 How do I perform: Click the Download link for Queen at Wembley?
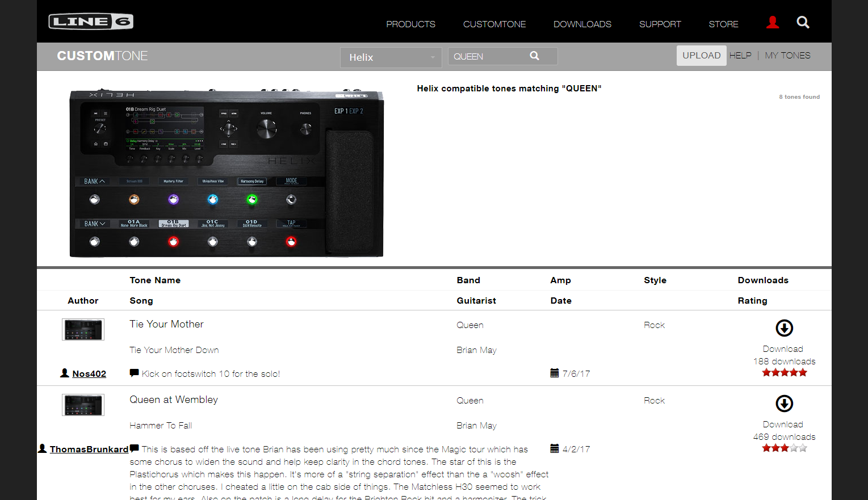(x=783, y=425)
